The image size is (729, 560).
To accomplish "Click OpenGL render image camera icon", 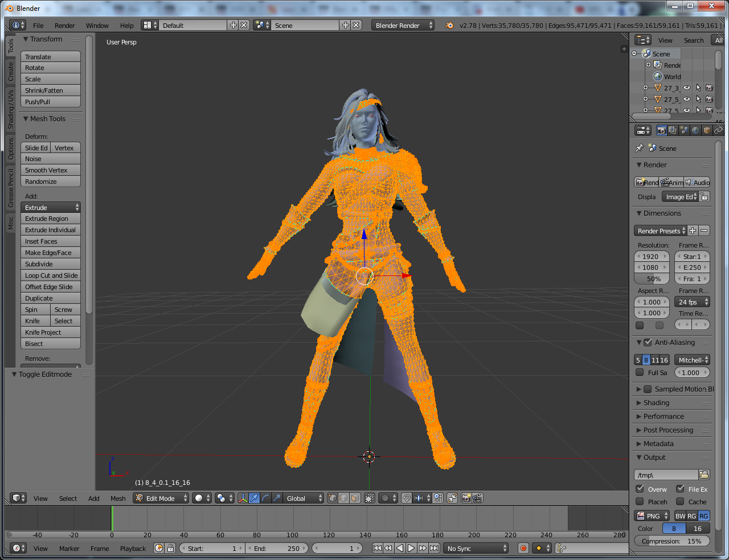I will pos(466,498).
